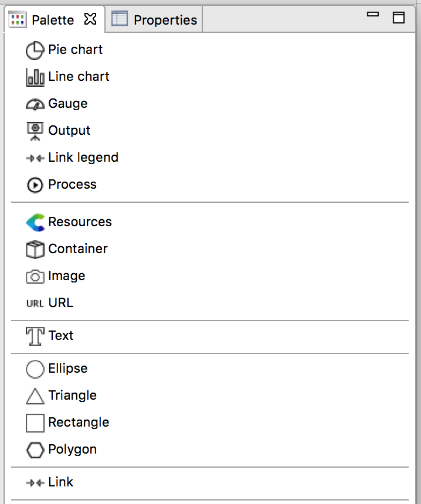The height and width of the screenshot is (504, 421).
Task: Close the Palette tab with X
Action: [x=90, y=19]
